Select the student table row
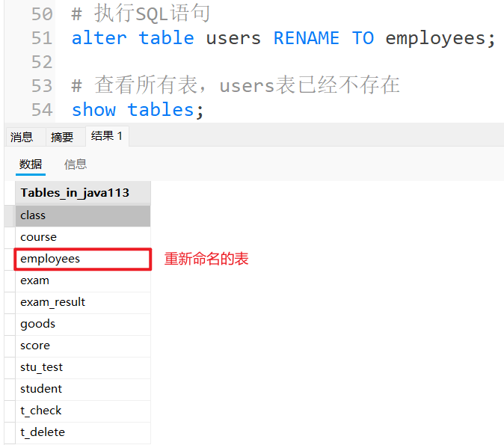This screenshot has width=504, height=445. [83, 389]
